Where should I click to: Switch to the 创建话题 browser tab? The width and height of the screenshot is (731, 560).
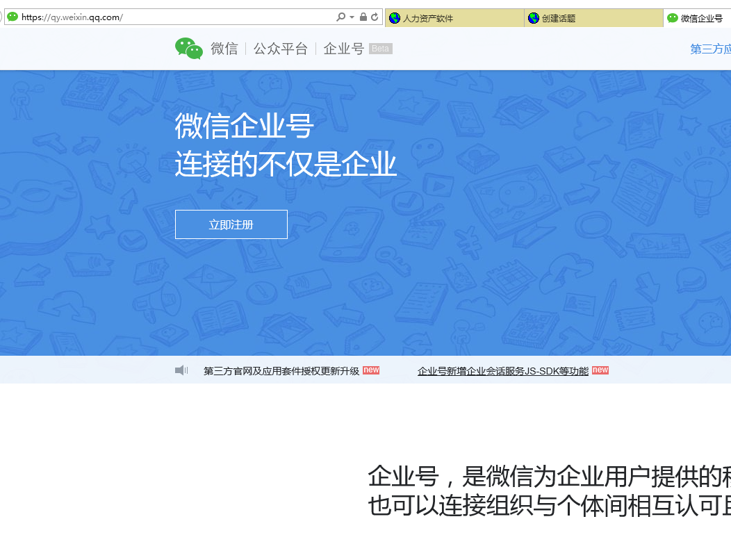click(x=593, y=18)
